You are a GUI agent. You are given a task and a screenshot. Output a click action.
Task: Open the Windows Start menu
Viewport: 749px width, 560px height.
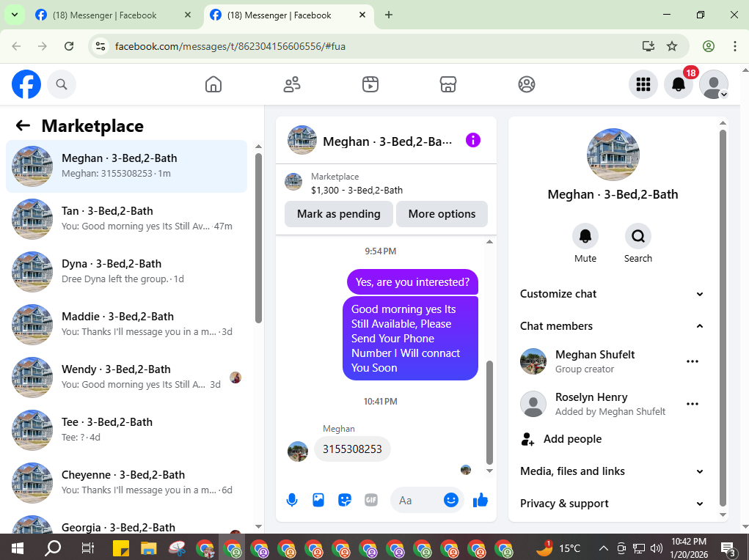pyautogui.click(x=17, y=547)
